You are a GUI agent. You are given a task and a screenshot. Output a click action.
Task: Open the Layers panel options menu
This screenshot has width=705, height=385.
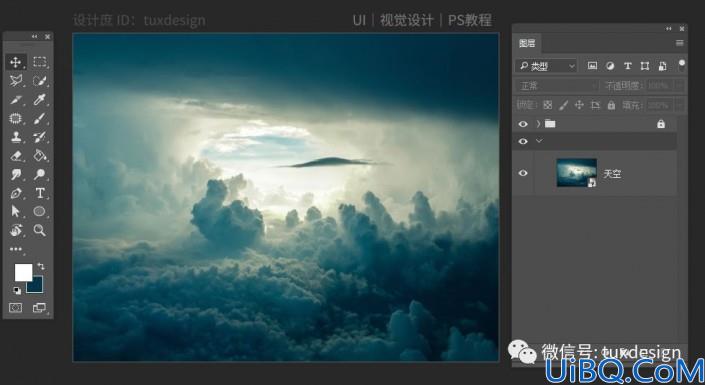(x=679, y=43)
